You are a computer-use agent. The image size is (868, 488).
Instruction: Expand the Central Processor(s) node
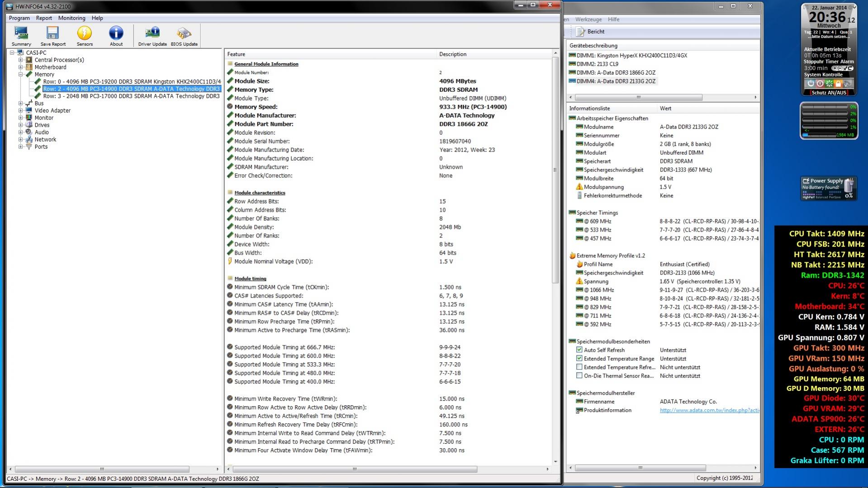[20, 60]
